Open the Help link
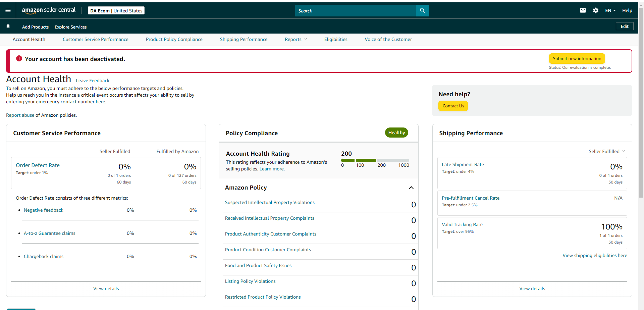This screenshot has height=310, width=644. point(627,10)
